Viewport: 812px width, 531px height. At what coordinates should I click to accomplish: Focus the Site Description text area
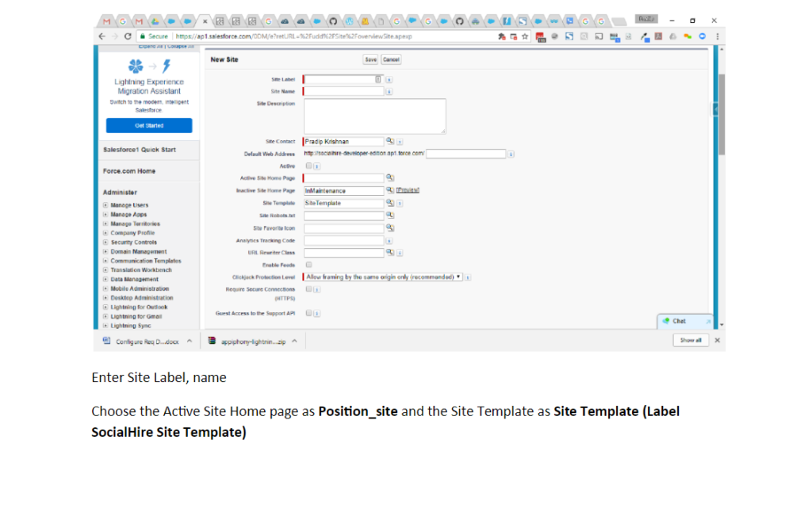[x=374, y=117]
